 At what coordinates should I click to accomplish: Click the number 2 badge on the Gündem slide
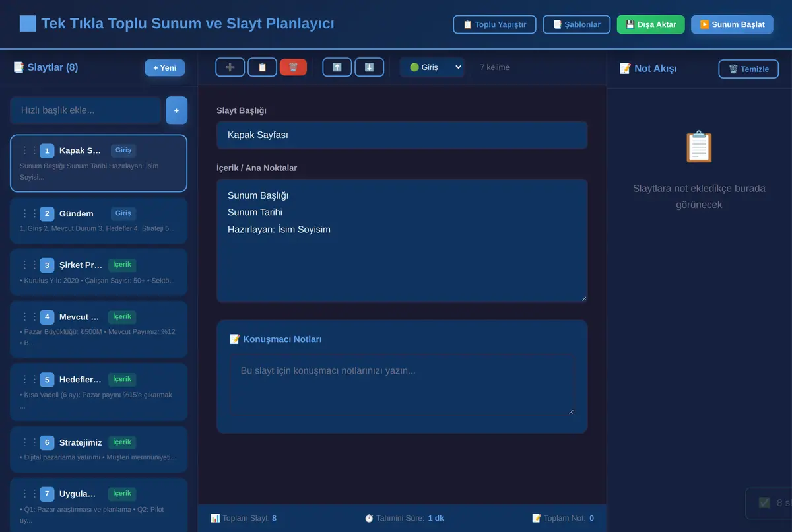click(x=47, y=213)
